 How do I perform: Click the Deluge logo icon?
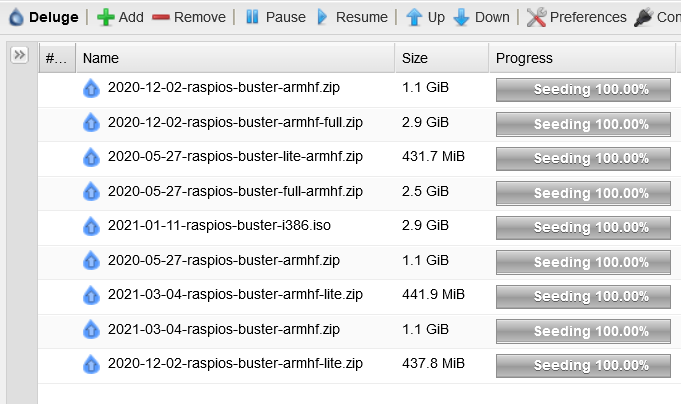coord(17,17)
